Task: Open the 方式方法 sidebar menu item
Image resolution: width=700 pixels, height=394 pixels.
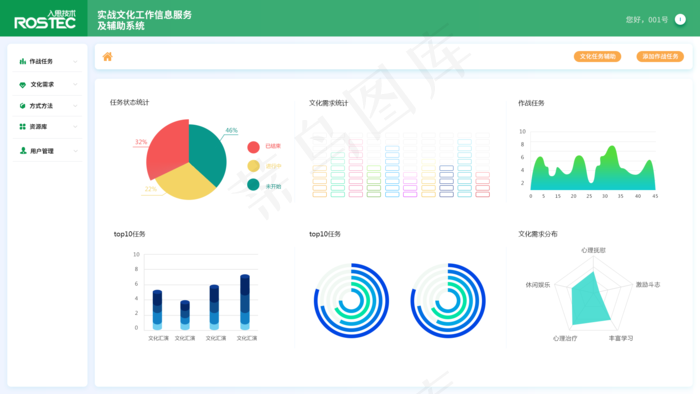Action: pyautogui.click(x=47, y=106)
